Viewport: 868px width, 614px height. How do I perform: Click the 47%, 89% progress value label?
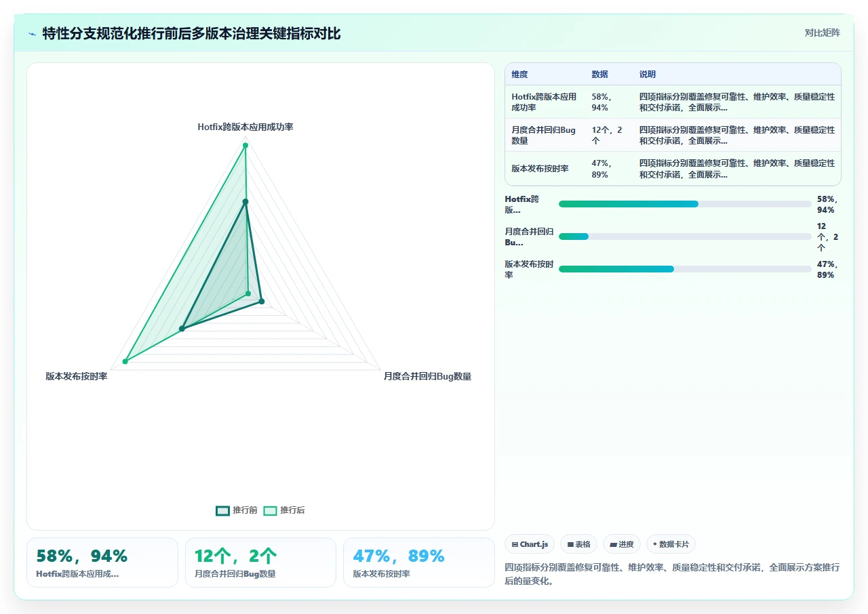coord(828,270)
